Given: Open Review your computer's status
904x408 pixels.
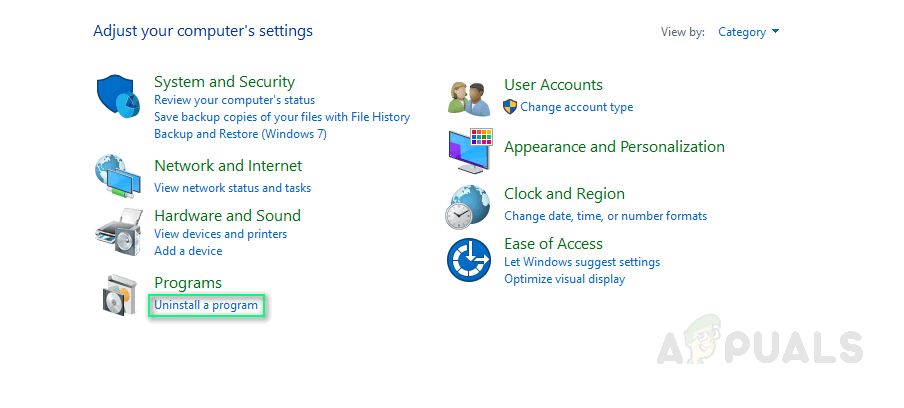Looking at the screenshot, I should 234,100.
